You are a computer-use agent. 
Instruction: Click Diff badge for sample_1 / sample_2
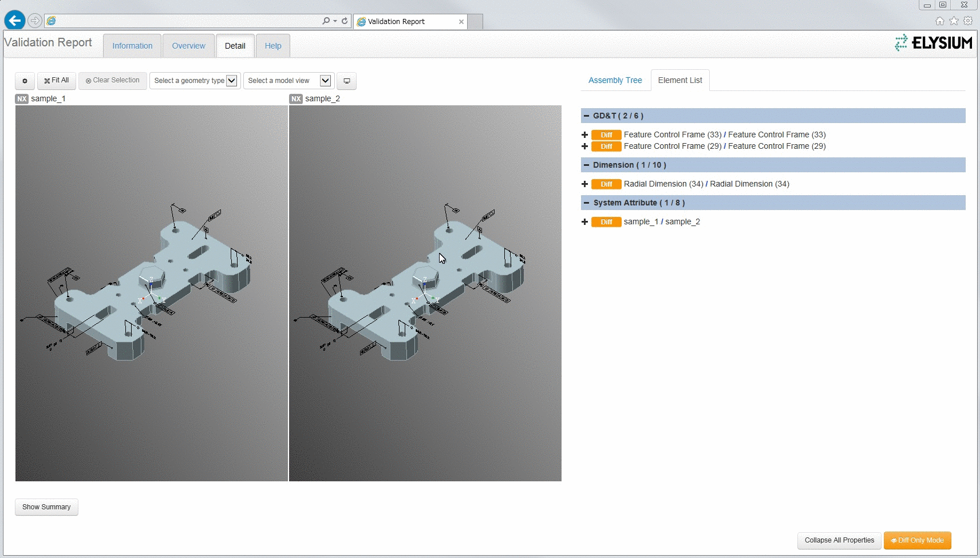[x=606, y=222]
